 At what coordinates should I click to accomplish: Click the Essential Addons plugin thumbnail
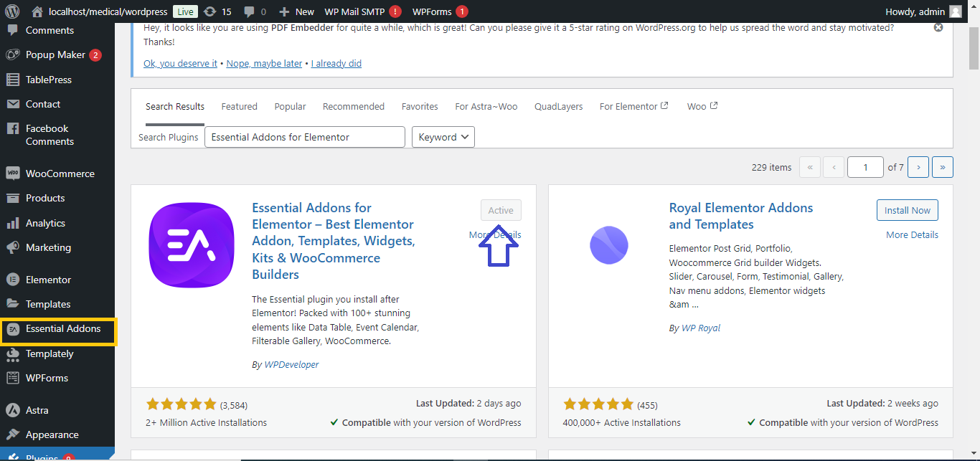coord(192,245)
